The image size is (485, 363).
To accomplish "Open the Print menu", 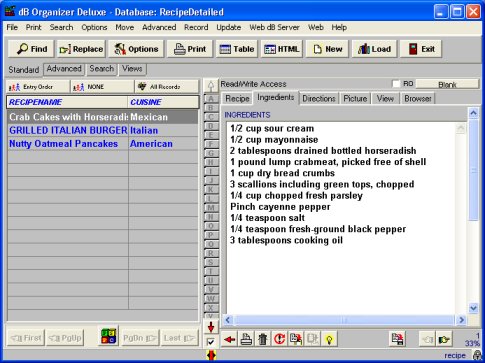I will point(34,27).
